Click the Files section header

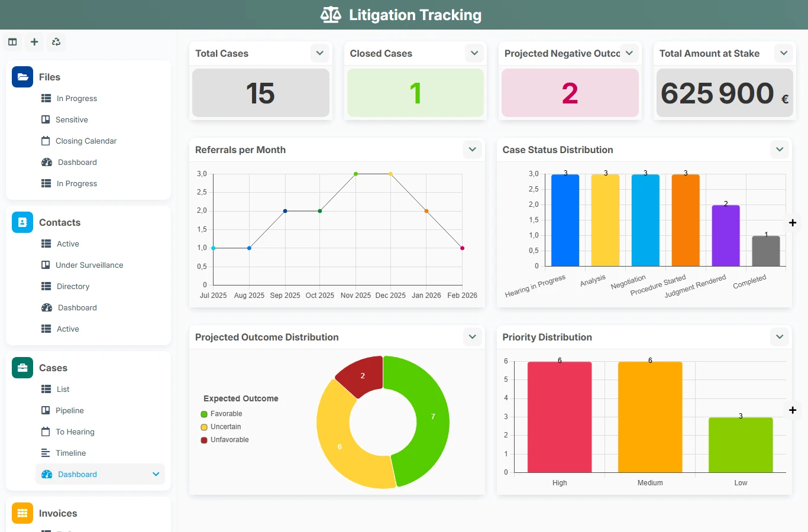pyautogui.click(x=50, y=77)
